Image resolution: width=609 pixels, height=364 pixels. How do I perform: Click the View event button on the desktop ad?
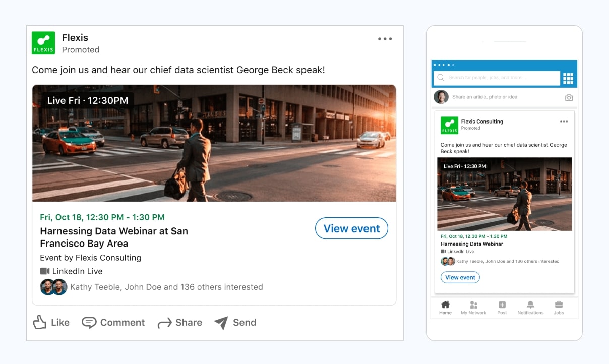(351, 228)
